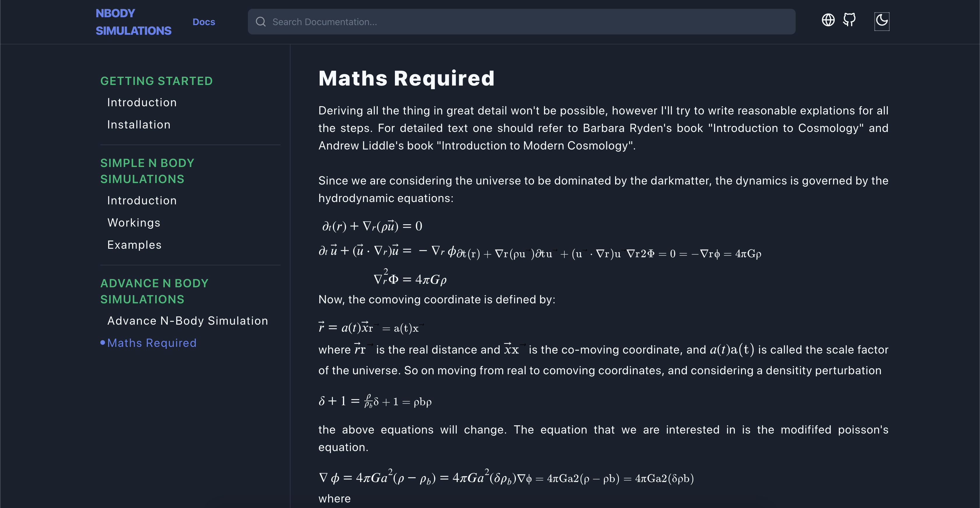Open the GitHub repository icon
This screenshot has height=508, width=980.
[x=849, y=20]
